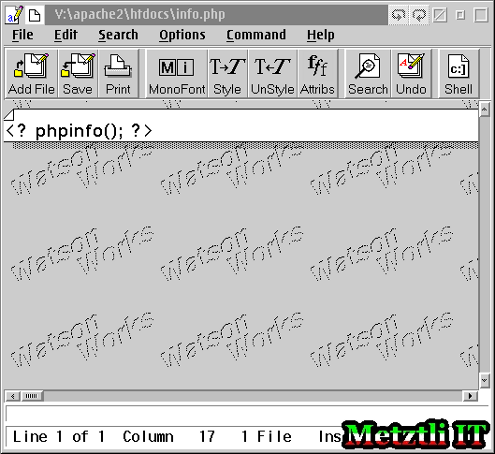Open the Options menu
Screen dimensions: 495x454
tap(182, 35)
